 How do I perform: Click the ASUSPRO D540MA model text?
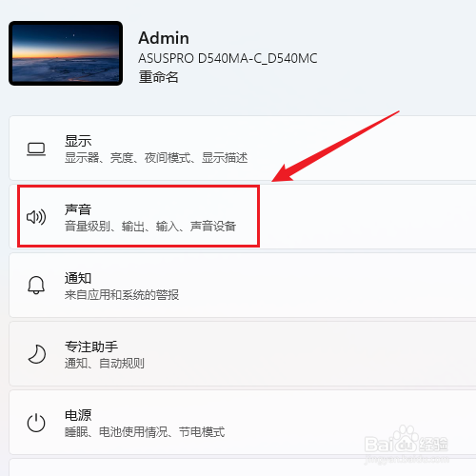tap(228, 58)
